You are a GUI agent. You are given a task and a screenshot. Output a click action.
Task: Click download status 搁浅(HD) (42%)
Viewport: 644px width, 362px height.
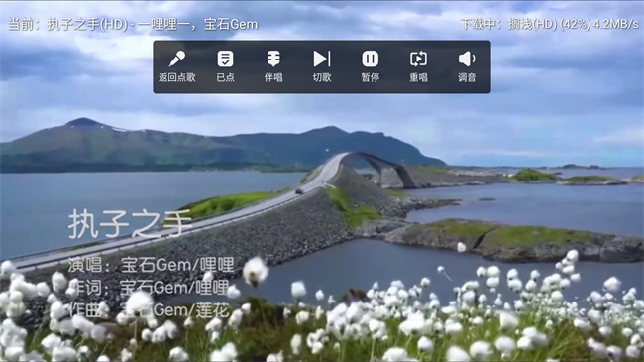point(550,24)
